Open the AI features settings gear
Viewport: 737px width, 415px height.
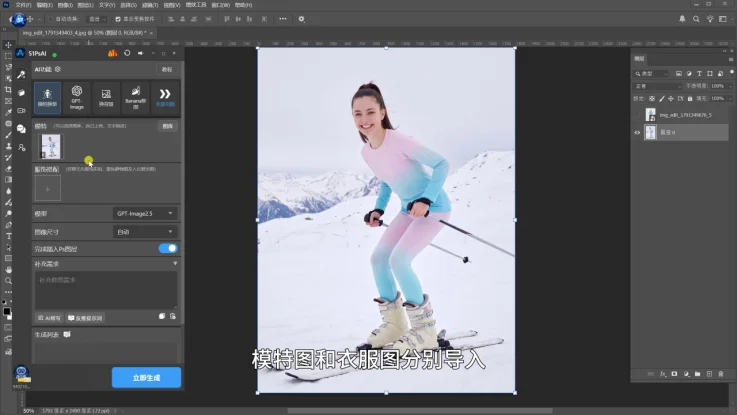(x=57, y=69)
